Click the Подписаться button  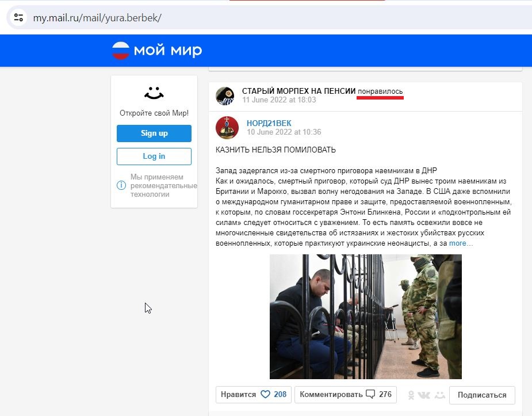(x=482, y=395)
